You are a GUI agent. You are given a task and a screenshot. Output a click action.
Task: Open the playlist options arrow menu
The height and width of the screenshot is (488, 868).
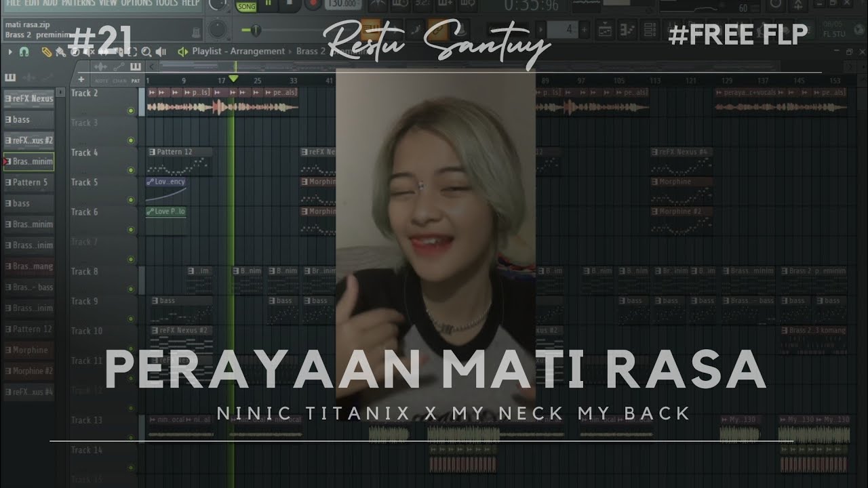click(10, 52)
